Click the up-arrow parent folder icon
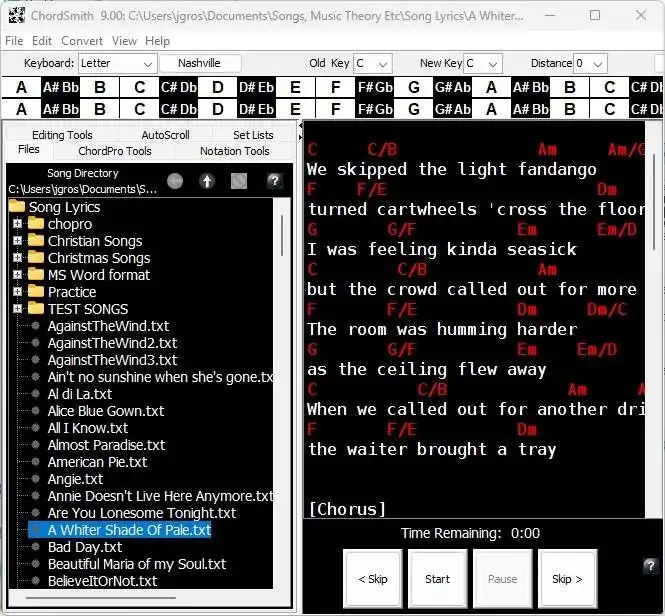Viewport: 665px width, 616px height. pyautogui.click(x=207, y=181)
